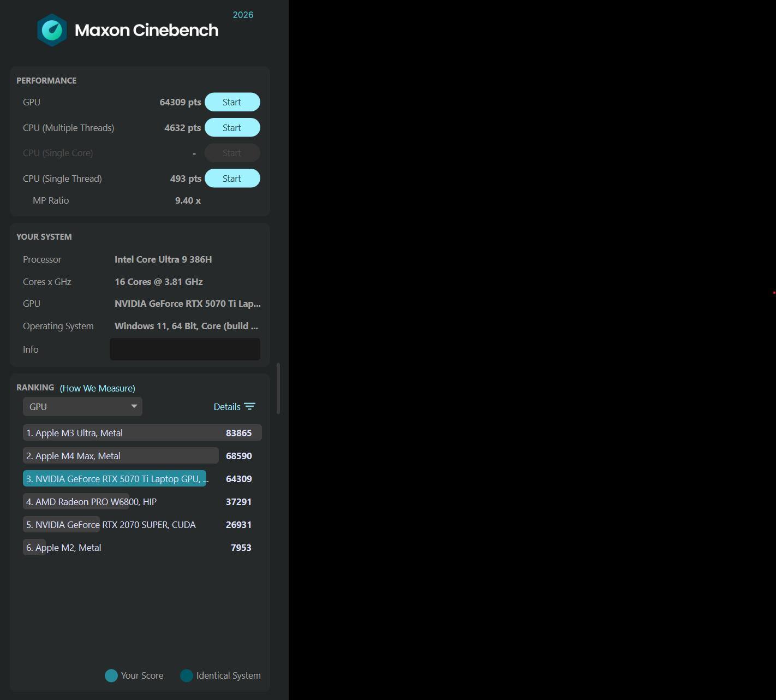Click the PERFORMANCE section heading
This screenshot has height=700, width=776.
click(46, 80)
